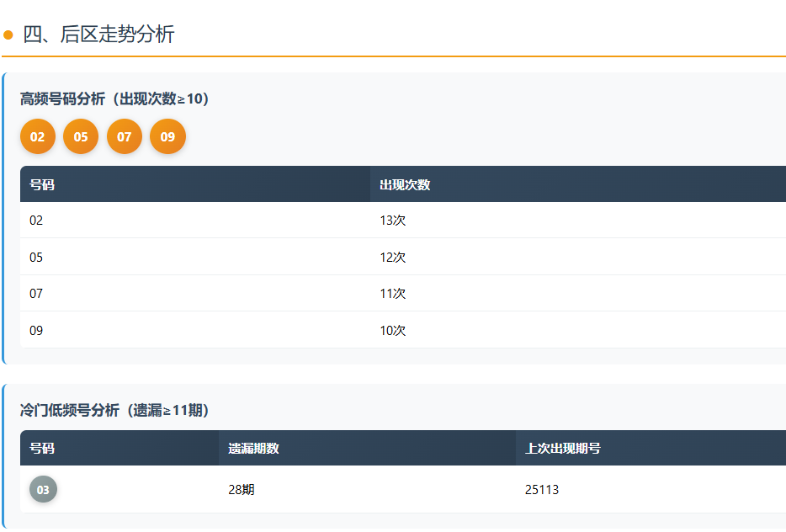
Task: Click the 四、后区走势分析 section heading
Action: [x=98, y=35]
